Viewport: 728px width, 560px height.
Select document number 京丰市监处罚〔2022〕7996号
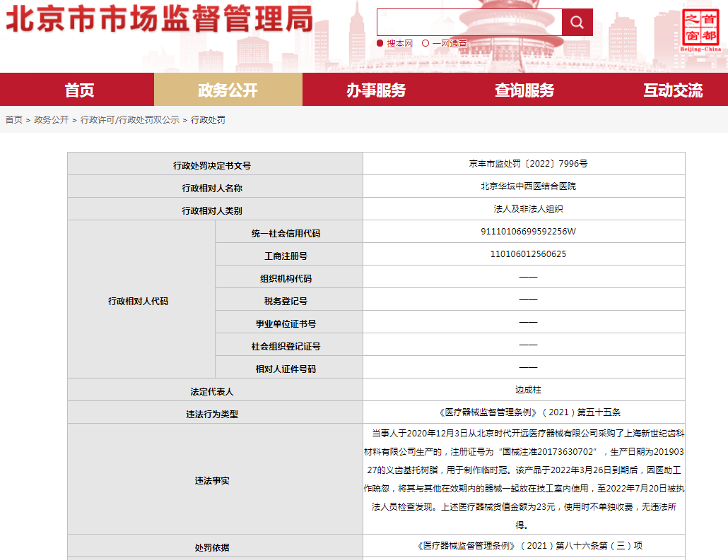tap(528, 163)
